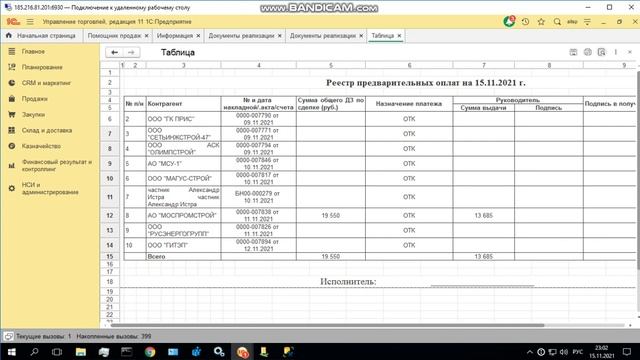Open the Windows notification center icon
Image resolution: width=640 pixels, height=360 pixels.
pyautogui.click(x=627, y=352)
